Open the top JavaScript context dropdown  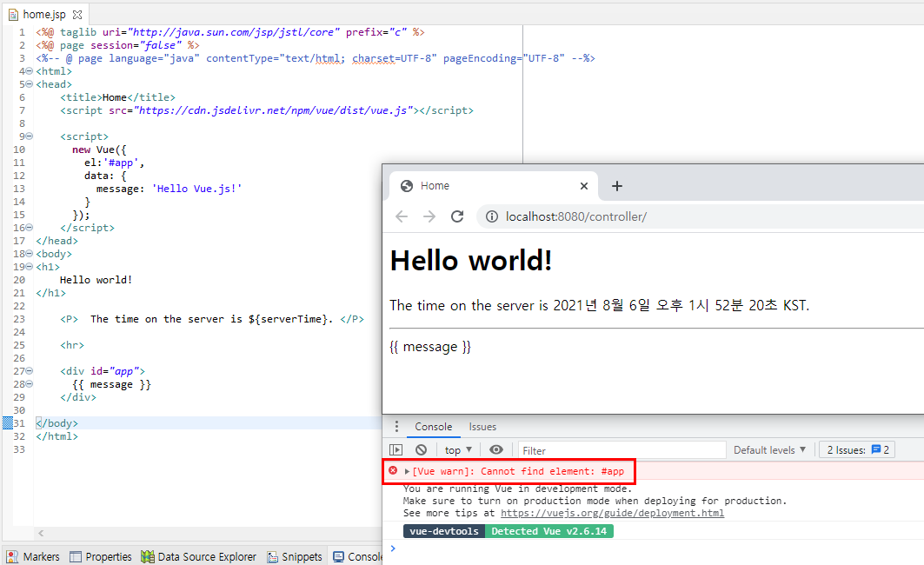click(458, 450)
